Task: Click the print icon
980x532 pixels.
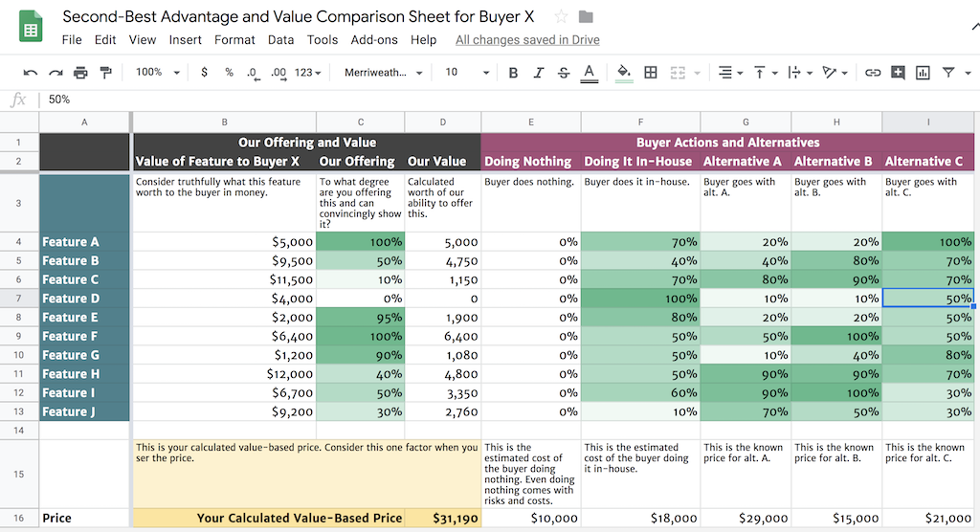Action: click(80, 73)
